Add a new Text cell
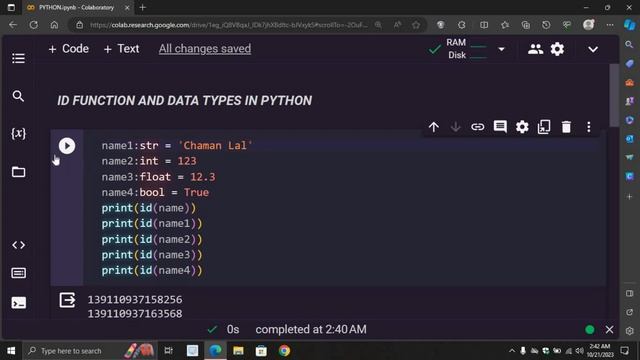The height and width of the screenshot is (360, 640). [122, 49]
